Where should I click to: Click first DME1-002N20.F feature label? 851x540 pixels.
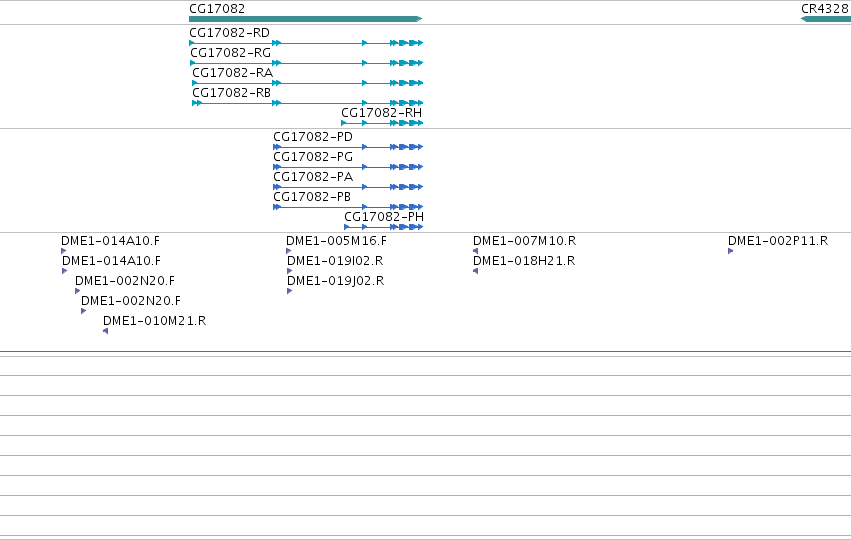tap(125, 281)
